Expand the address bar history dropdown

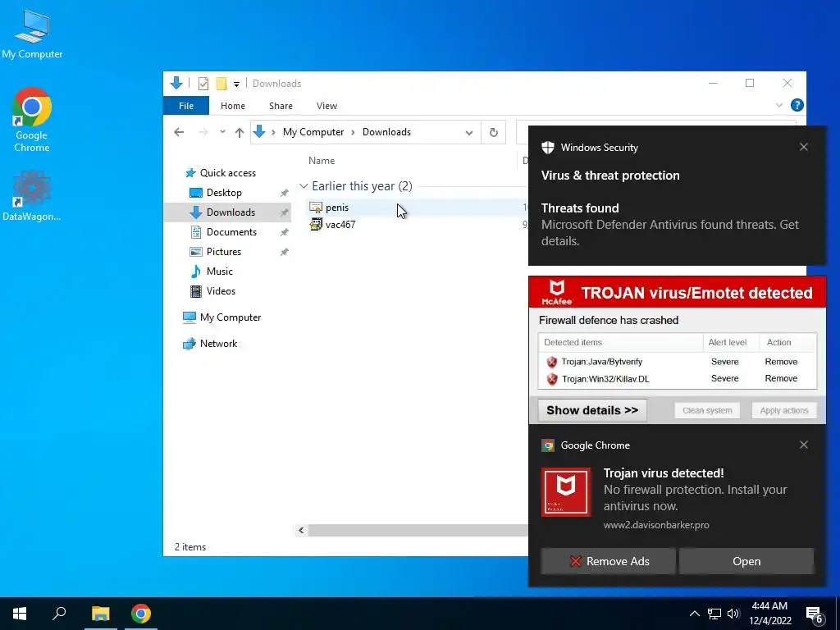click(x=468, y=132)
